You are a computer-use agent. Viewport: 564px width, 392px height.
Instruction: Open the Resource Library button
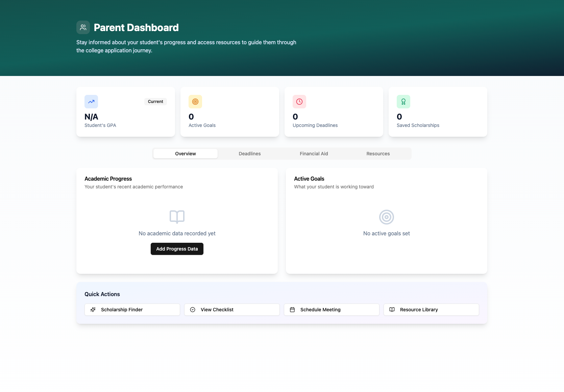[431, 310]
